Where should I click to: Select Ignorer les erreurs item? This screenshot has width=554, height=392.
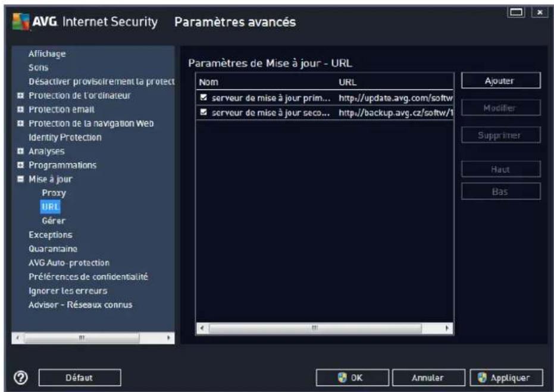click(68, 291)
